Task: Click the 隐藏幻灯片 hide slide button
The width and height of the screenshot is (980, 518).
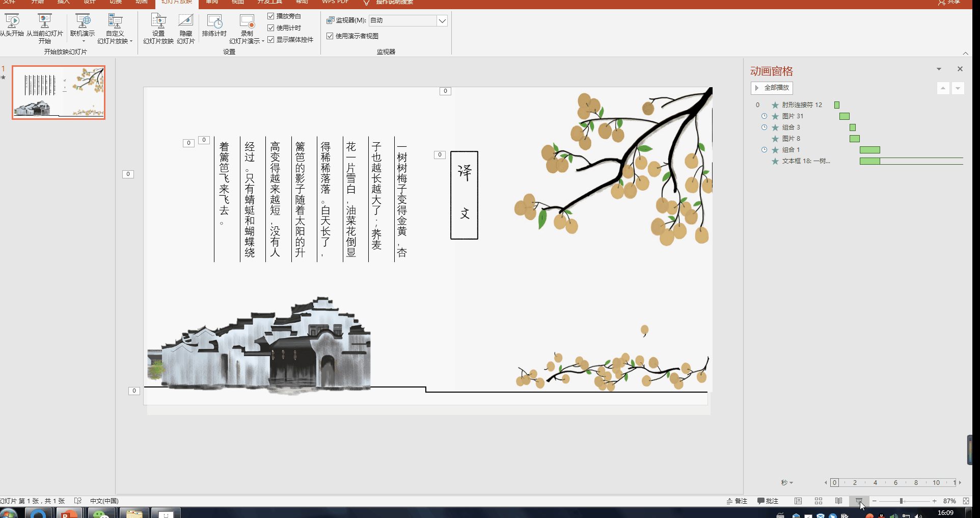Action: coord(186,29)
